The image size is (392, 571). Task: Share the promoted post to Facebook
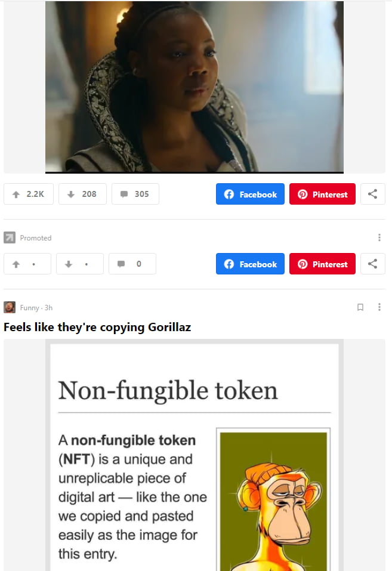[x=250, y=264]
